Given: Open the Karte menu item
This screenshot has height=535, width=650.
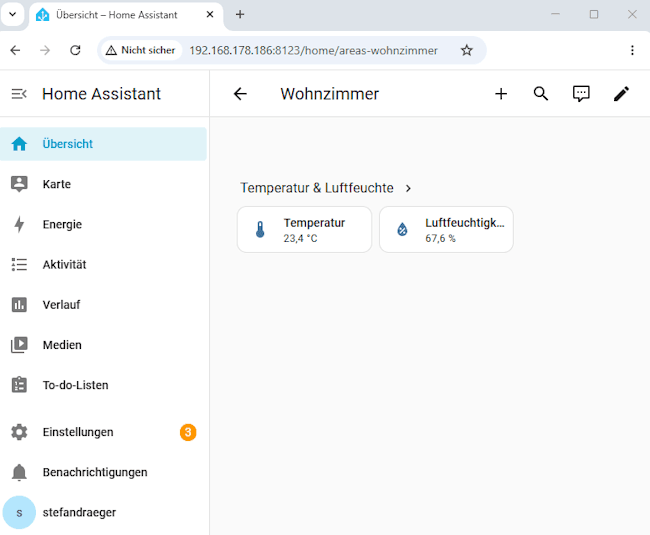Looking at the screenshot, I should click(103, 184).
